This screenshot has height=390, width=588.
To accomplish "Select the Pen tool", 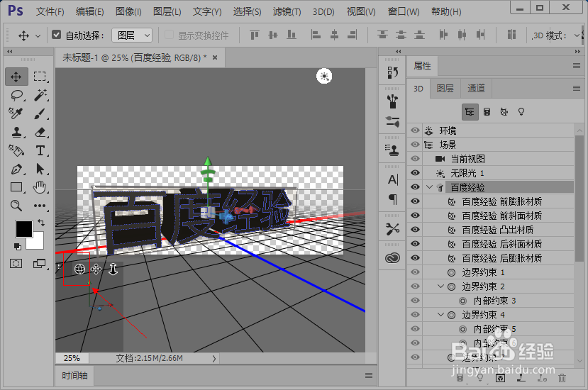I will pos(16,169).
